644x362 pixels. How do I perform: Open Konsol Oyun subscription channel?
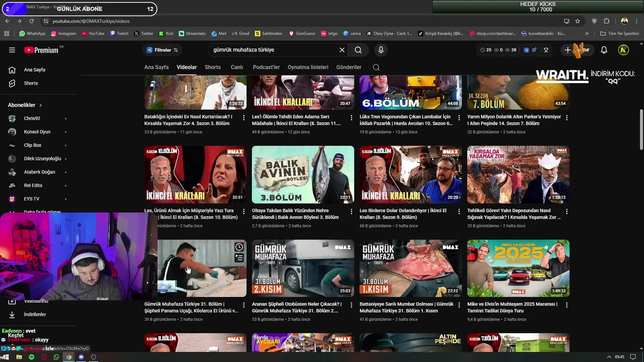pyautogui.click(x=38, y=132)
